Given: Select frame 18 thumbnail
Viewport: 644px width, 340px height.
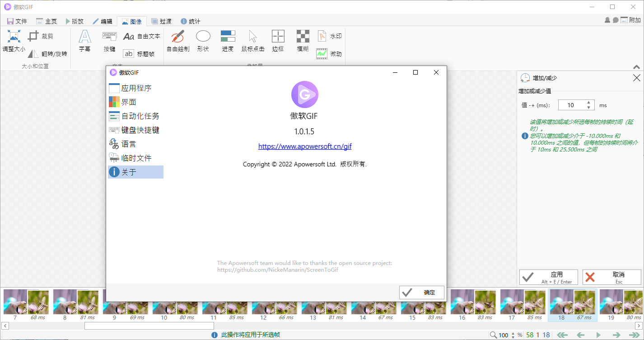Looking at the screenshot, I should [x=573, y=305].
